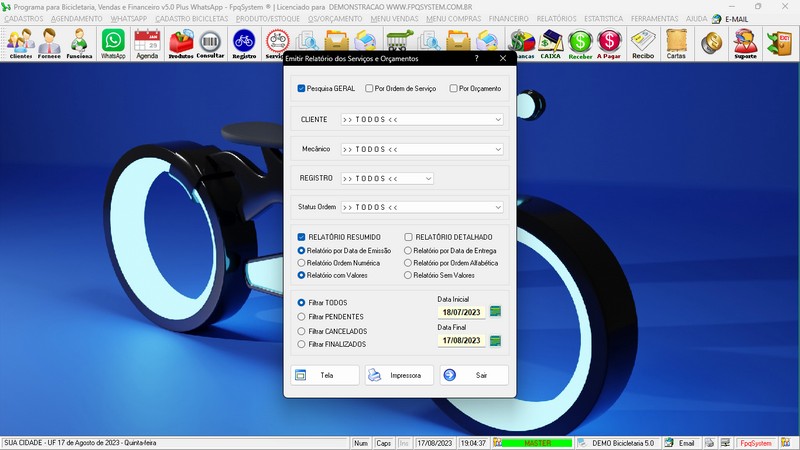
Task: Open calendar picker for Data Inicial
Action: pyautogui.click(x=495, y=312)
